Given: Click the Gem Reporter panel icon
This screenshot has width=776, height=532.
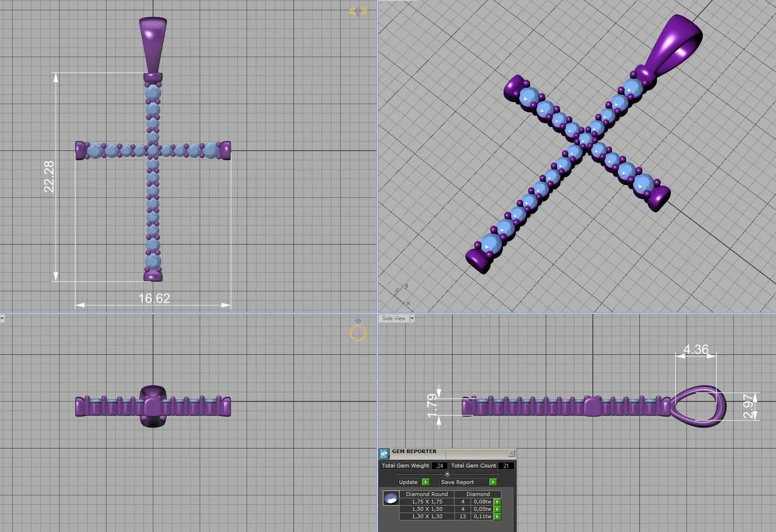Looking at the screenshot, I should (x=384, y=454).
